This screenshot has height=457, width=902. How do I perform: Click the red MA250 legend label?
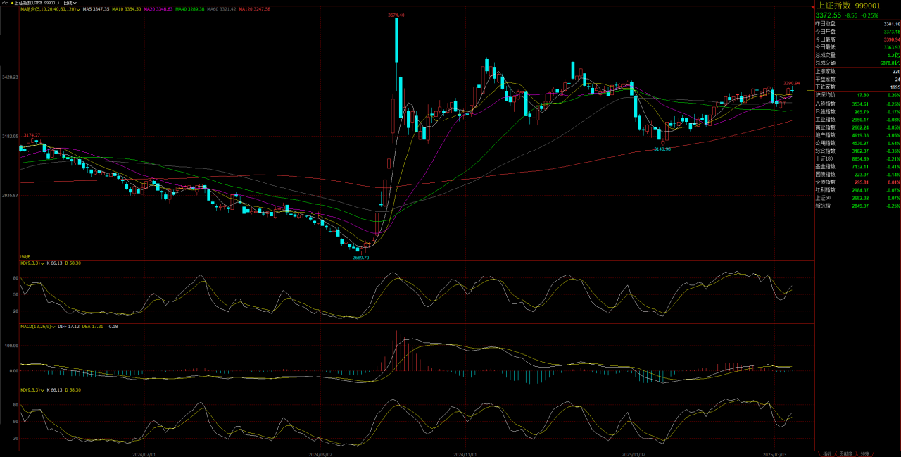253,10
